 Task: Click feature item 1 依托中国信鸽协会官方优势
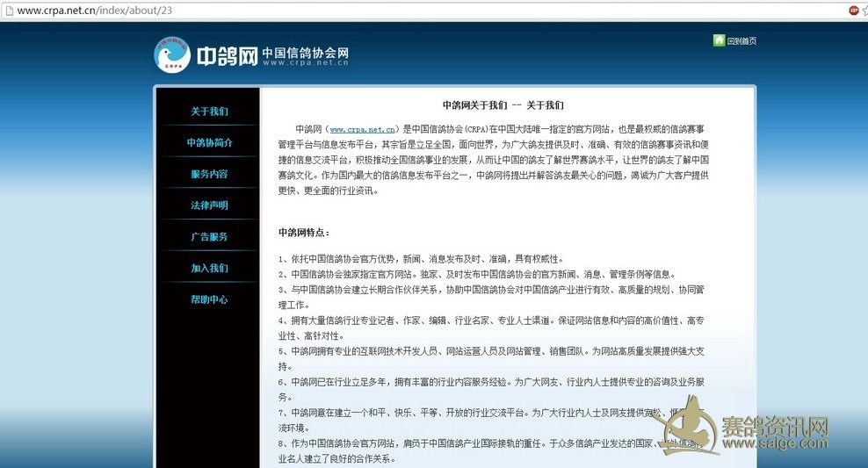pyautogui.click(x=422, y=259)
